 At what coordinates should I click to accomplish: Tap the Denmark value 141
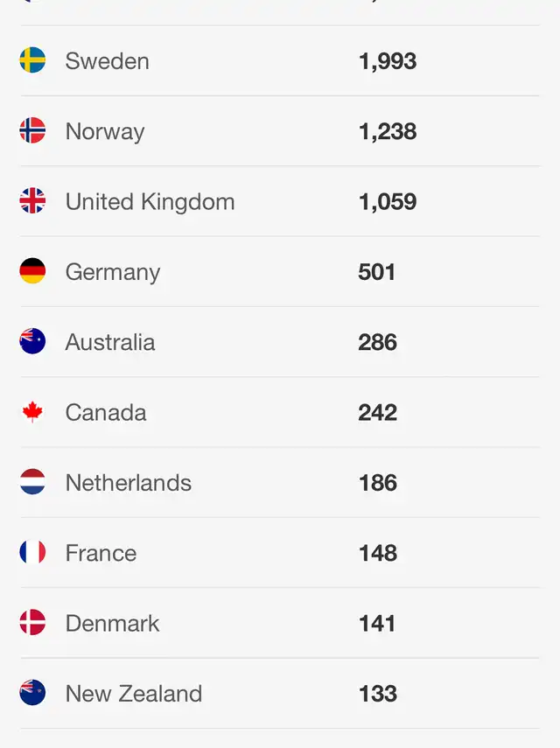coord(377,624)
